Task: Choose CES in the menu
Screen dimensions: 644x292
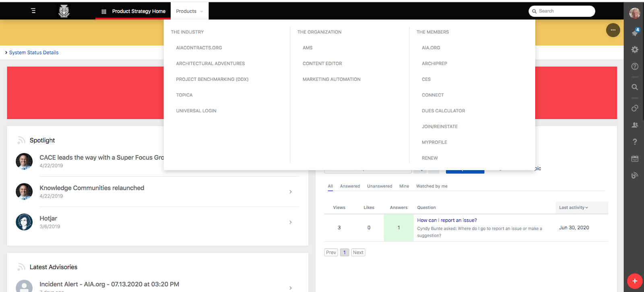Action: (426, 79)
